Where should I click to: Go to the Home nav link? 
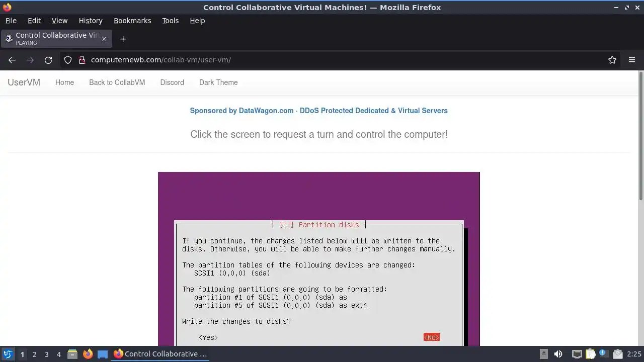[64, 82]
